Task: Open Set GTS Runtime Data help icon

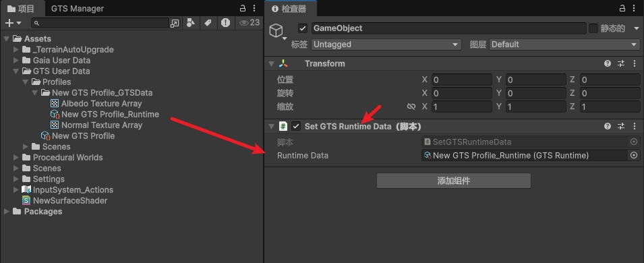Action: pos(608,127)
